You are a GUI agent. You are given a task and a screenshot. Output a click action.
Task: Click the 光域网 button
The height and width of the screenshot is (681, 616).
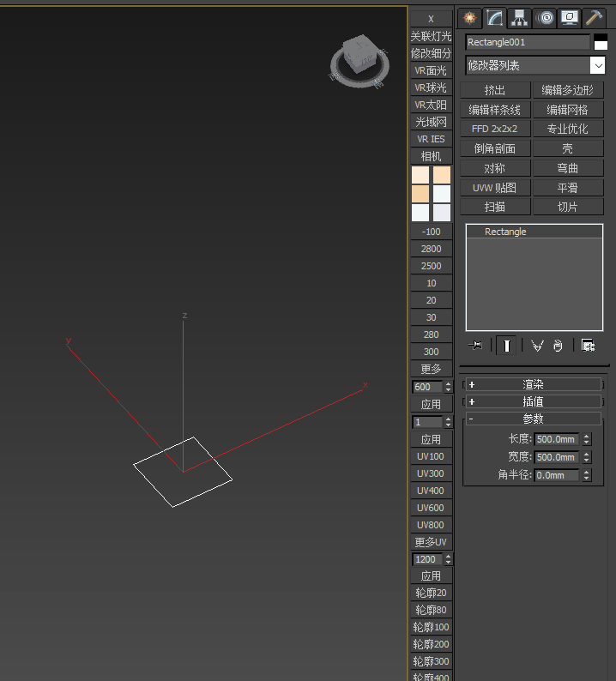432,122
